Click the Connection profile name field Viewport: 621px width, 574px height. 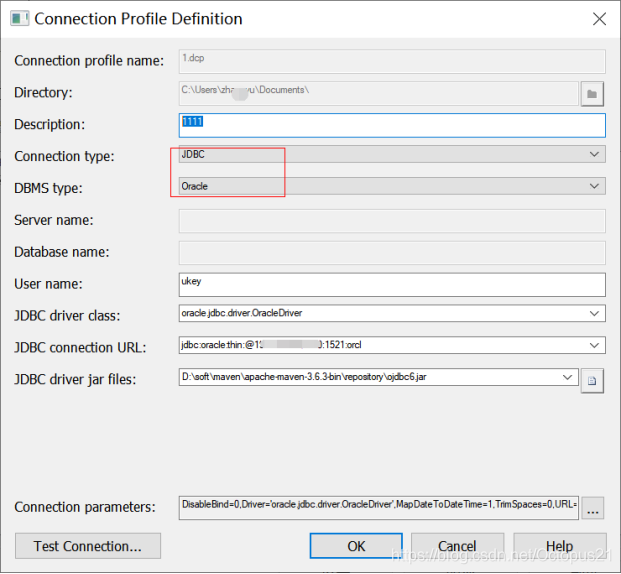(392, 61)
